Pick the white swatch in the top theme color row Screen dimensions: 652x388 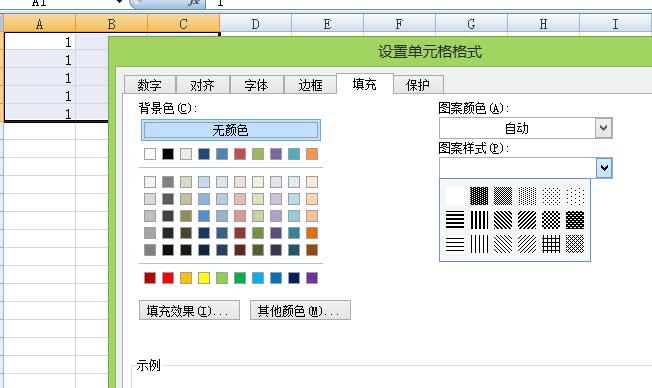(x=150, y=154)
